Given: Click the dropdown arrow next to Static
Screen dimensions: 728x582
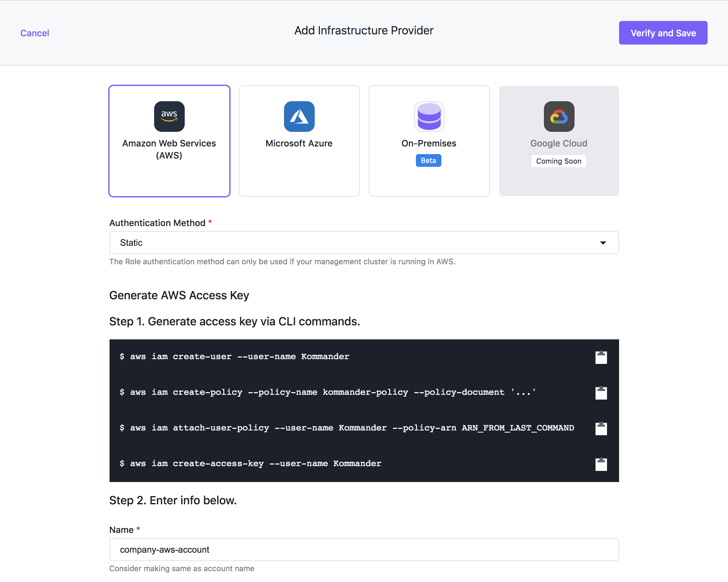Looking at the screenshot, I should pos(603,243).
